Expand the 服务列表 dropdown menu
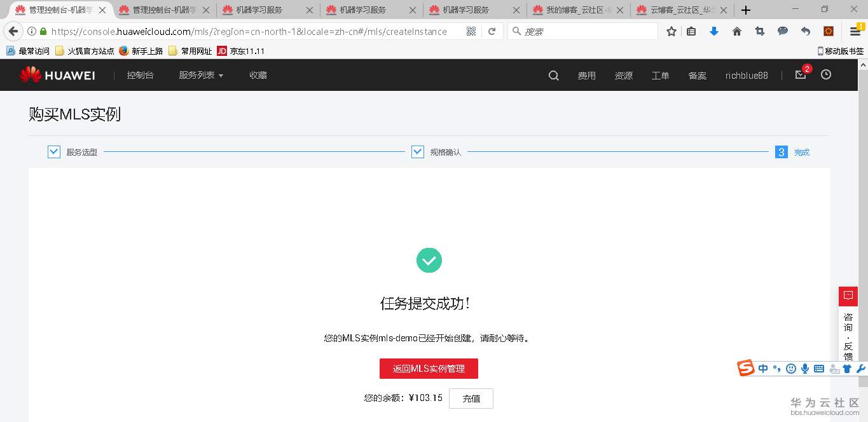Screen dimensions: 868x422 [200, 75]
